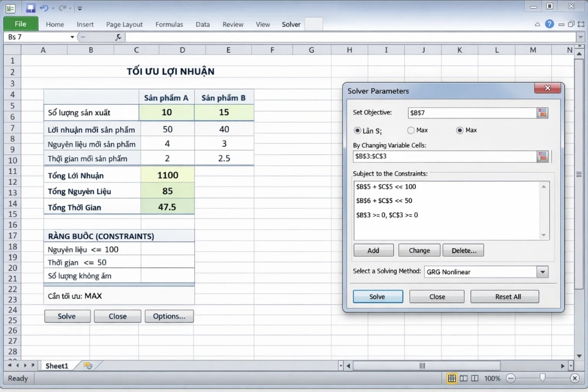Open the Name Box dropdown arrow
Screen dimensions: 588x392
point(72,37)
